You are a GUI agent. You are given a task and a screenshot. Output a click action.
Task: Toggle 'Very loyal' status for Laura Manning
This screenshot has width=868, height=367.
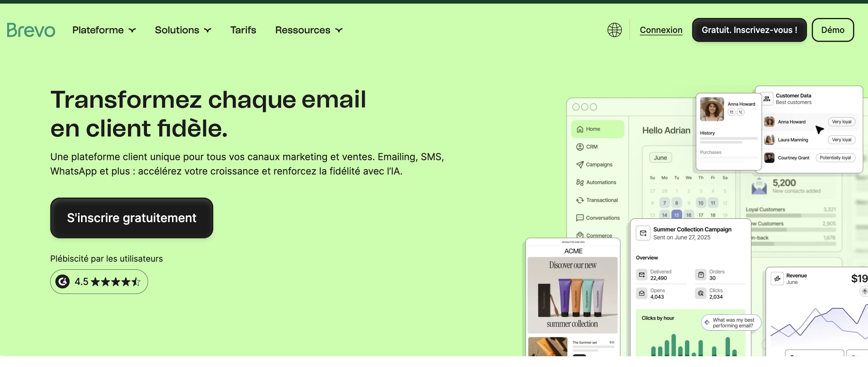(x=842, y=140)
